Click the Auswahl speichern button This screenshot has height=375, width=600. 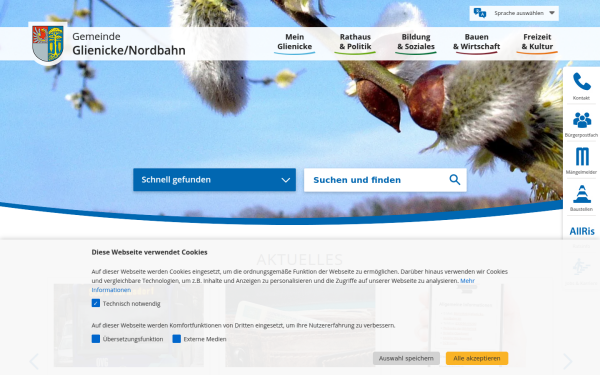[406, 358]
